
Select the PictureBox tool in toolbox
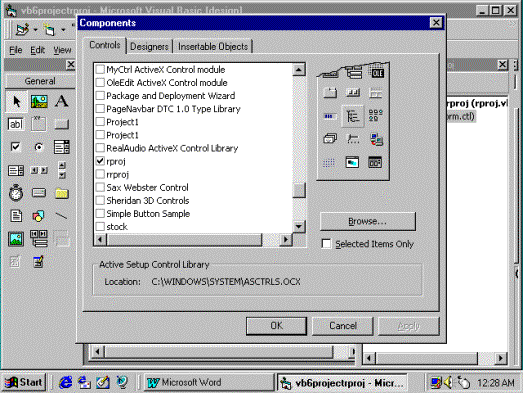coord(39,101)
